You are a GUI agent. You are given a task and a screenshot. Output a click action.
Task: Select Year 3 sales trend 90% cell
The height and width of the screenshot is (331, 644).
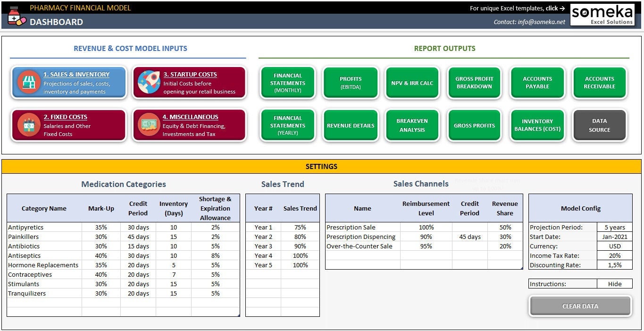click(x=300, y=246)
